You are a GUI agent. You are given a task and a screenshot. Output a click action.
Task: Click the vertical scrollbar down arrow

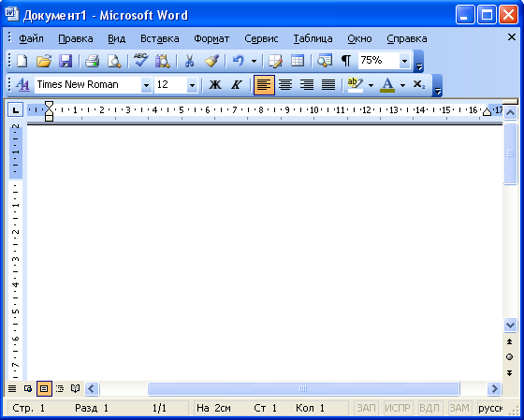[510, 325]
